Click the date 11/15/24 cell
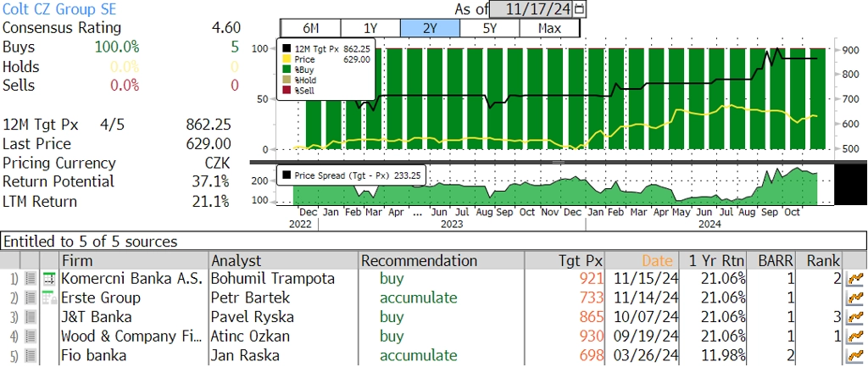The image size is (868, 367). pos(647,278)
